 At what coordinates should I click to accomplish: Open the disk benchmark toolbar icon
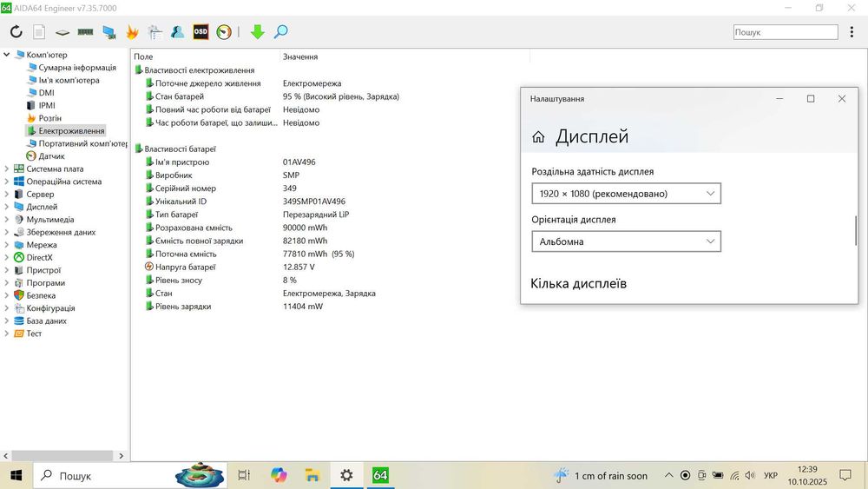pos(62,33)
